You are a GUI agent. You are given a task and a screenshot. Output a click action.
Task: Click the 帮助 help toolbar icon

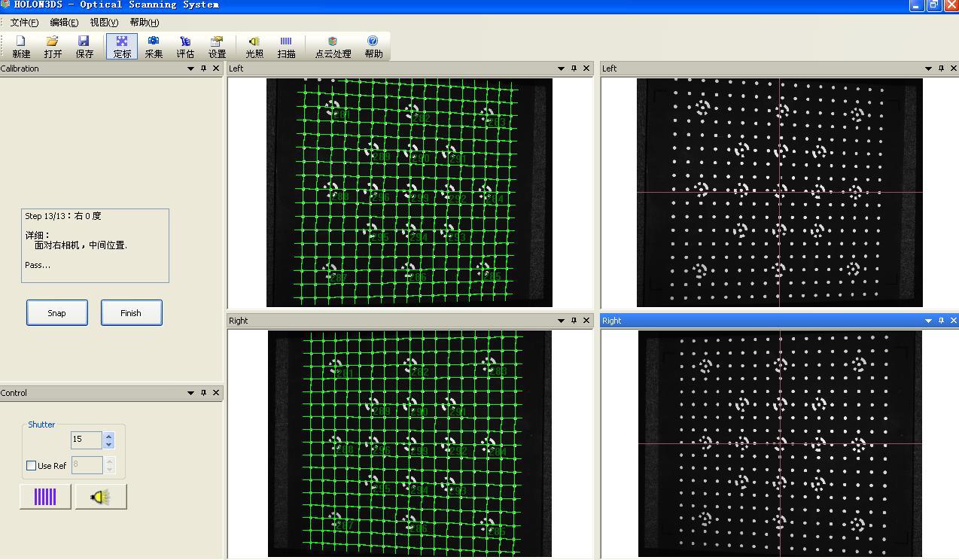tap(373, 47)
